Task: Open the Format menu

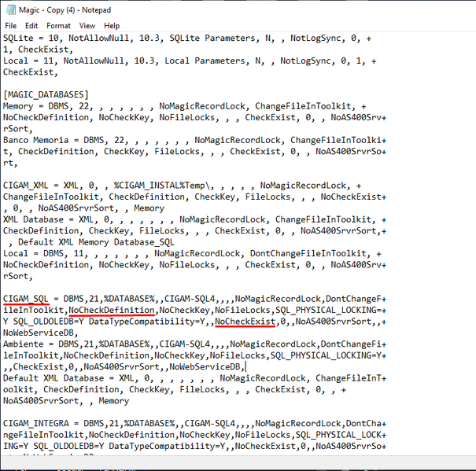Action: [x=58, y=26]
